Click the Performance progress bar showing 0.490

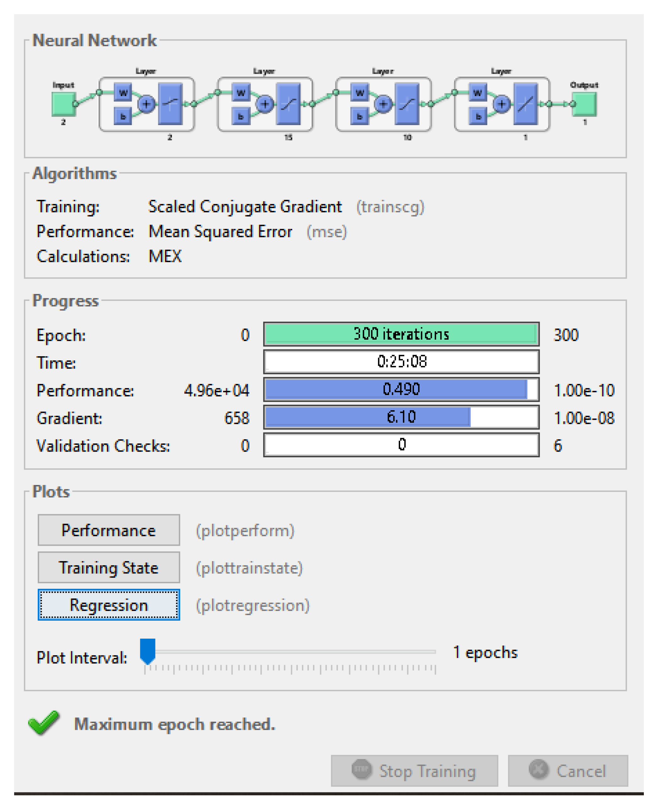401,390
